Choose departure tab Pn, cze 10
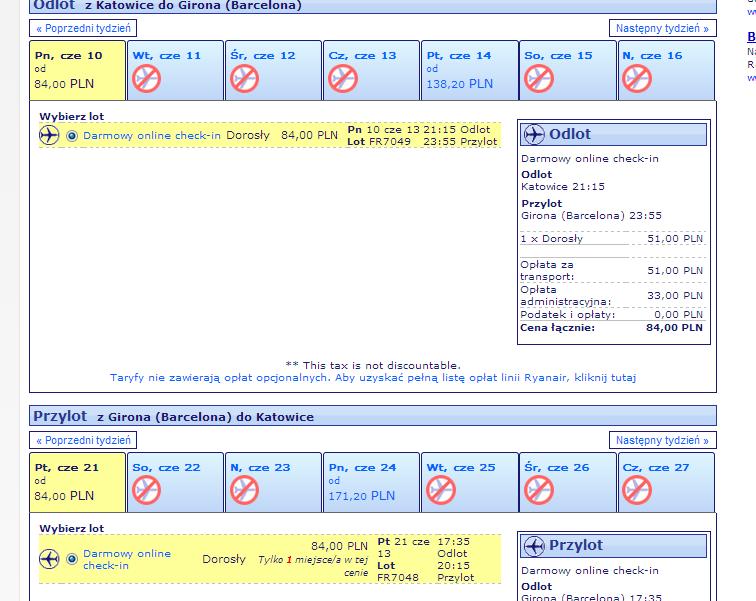756x601 pixels. tap(78, 70)
